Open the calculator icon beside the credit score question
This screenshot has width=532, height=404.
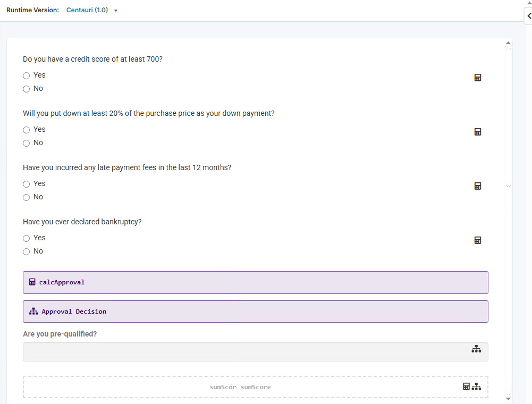[x=477, y=77]
